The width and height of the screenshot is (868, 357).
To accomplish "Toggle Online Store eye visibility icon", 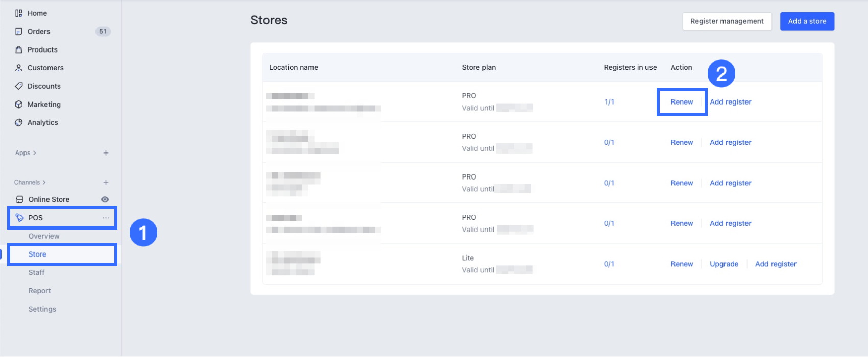I will [x=105, y=200].
